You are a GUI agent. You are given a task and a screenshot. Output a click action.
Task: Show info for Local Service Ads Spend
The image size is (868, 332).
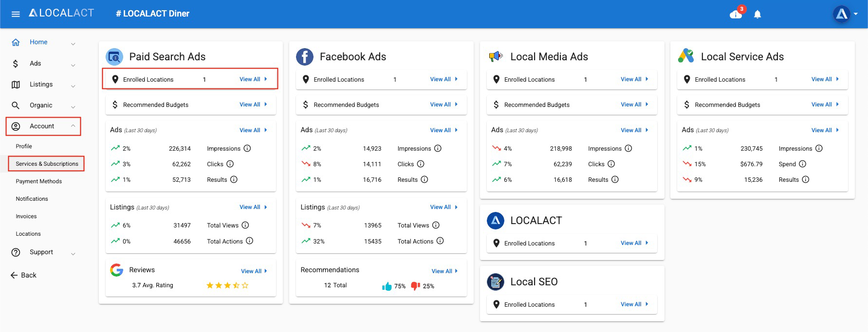click(803, 164)
